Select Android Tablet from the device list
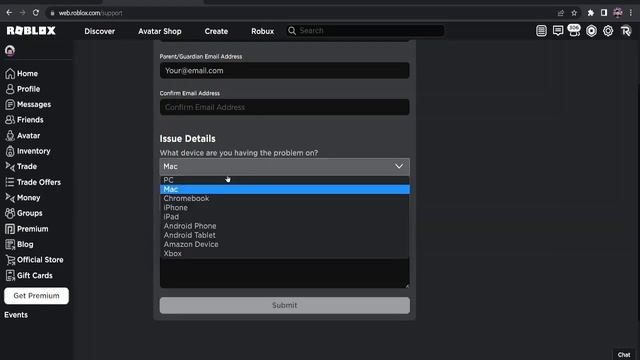 (284, 235)
